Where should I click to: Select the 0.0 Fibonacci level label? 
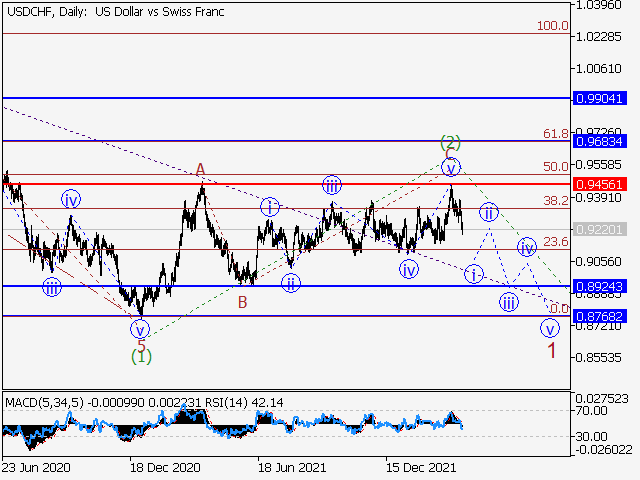[559, 308]
